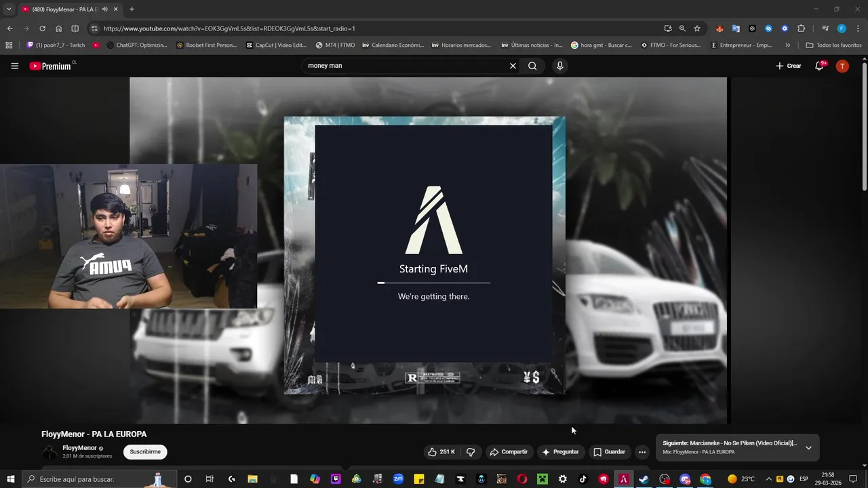
Task: Open Task View on the taskbar
Action: (x=210, y=479)
